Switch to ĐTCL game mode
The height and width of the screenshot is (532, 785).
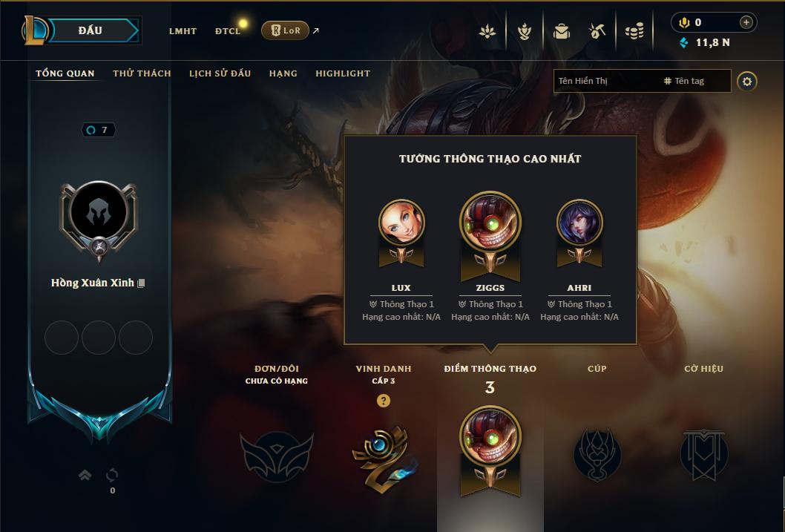[228, 31]
